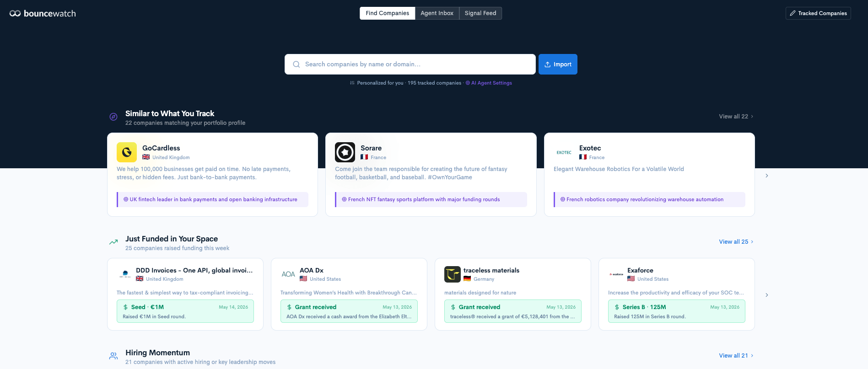The height and width of the screenshot is (369, 868).
Task: Open the Exotec company name
Action: tap(590, 148)
